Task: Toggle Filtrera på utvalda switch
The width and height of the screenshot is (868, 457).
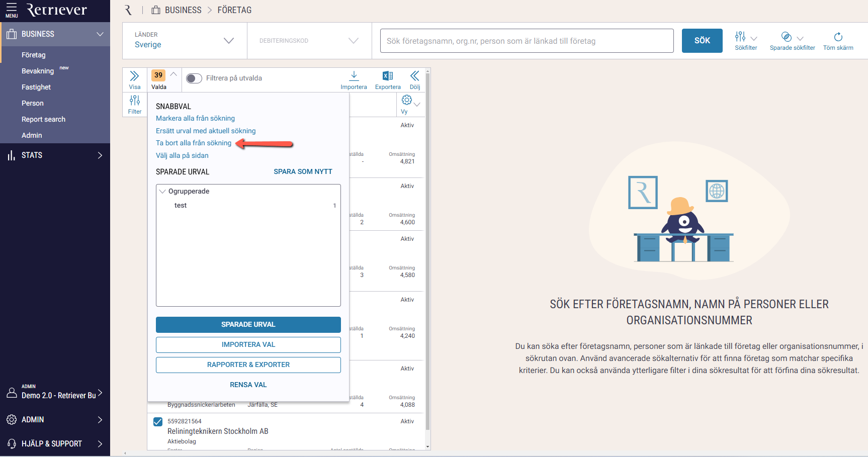Action: pos(194,78)
